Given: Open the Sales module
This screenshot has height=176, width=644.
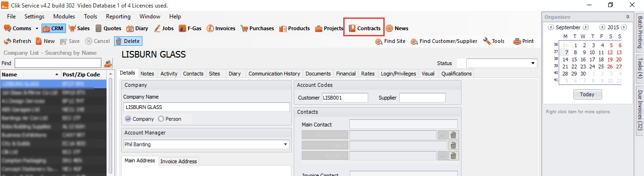Looking at the screenshot, I should tap(79, 28).
